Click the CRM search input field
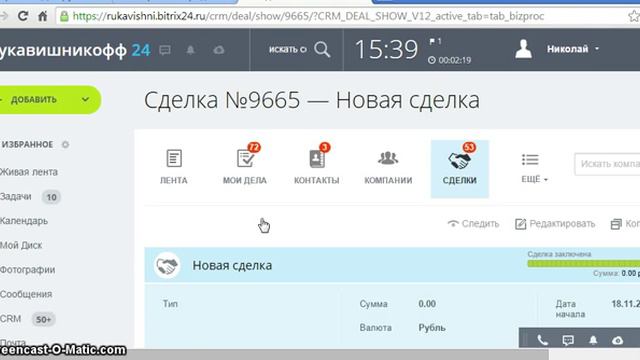The image size is (640, 360). pyautogui.click(x=607, y=164)
